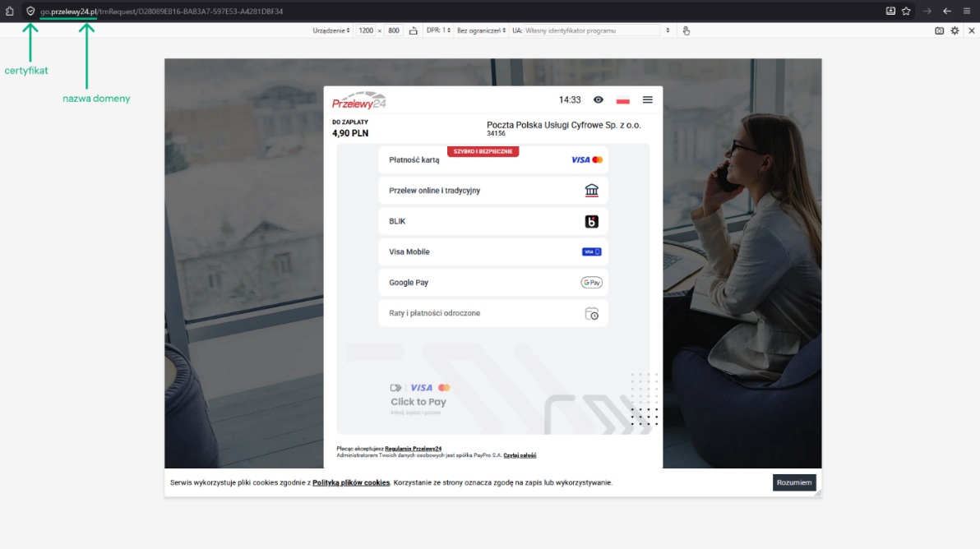The height and width of the screenshot is (549, 980).
Task: Click the UA custom user agent field
Action: pos(592,30)
